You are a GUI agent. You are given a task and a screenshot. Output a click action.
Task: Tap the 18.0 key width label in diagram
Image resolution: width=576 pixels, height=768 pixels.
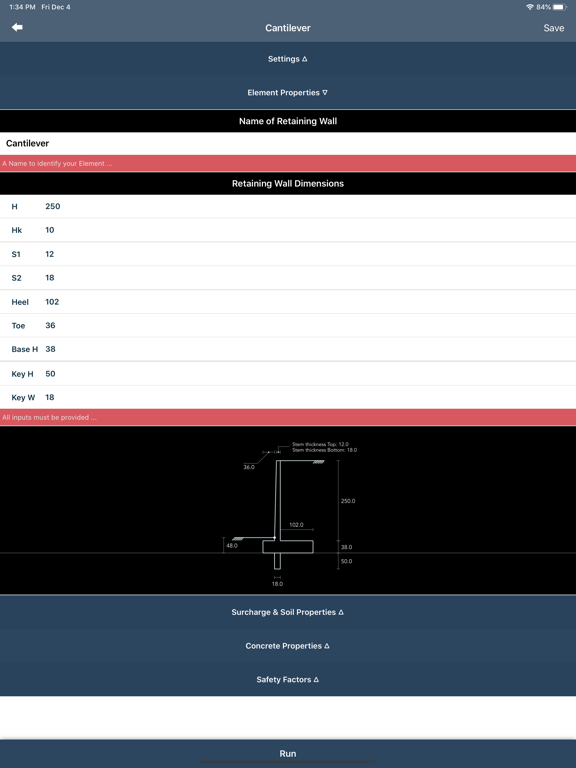click(x=277, y=584)
